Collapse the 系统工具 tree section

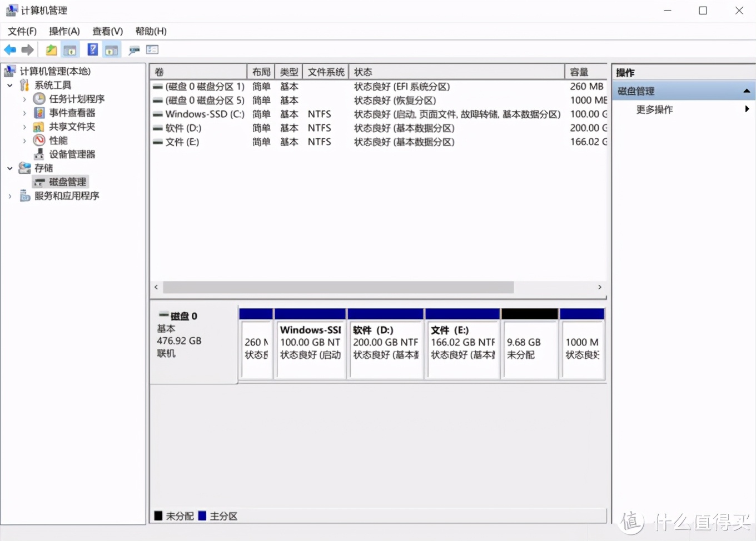pyautogui.click(x=9, y=85)
